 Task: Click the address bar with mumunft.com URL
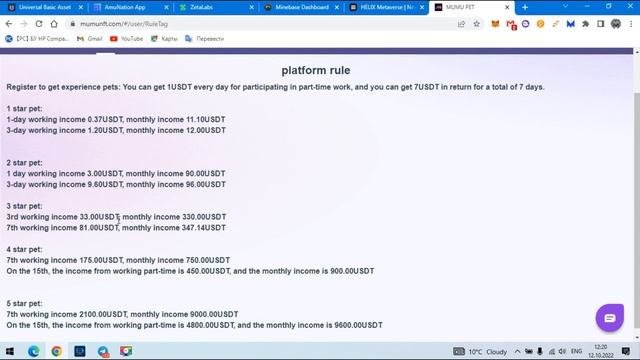pyautogui.click(x=261, y=24)
